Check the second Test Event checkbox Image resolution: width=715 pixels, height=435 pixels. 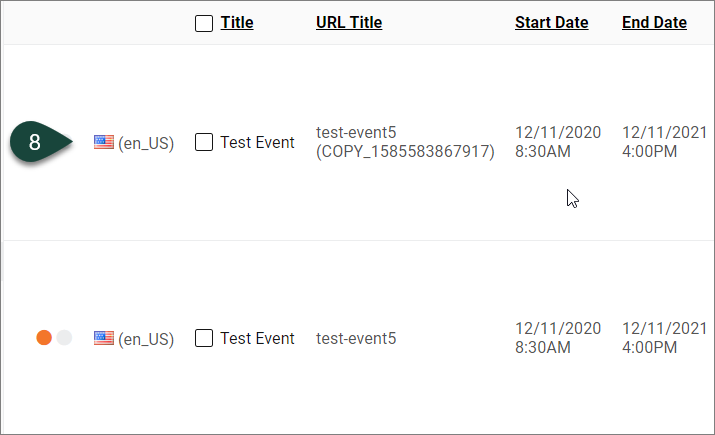204,338
